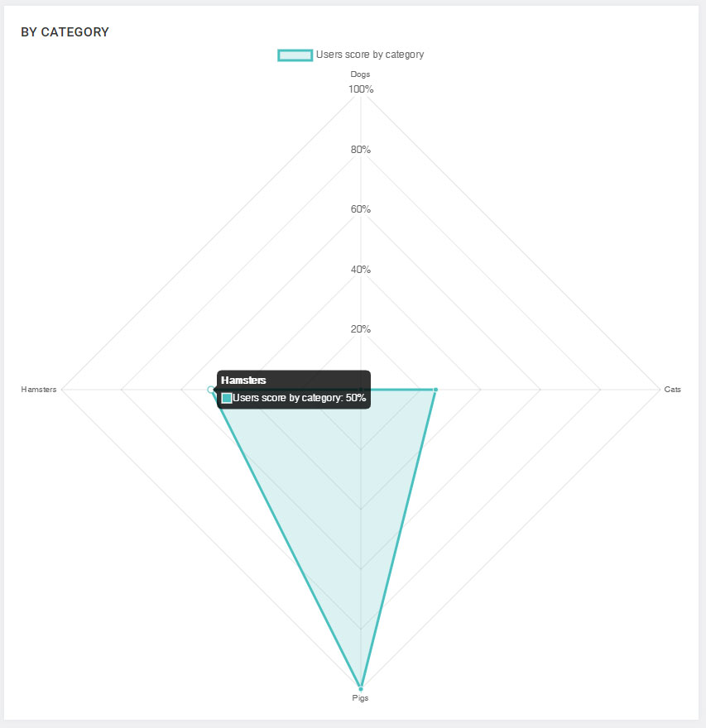The width and height of the screenshot is (706, 728).
Task: Click the 60% scale tick label
Action: click(x=361, y=209)
